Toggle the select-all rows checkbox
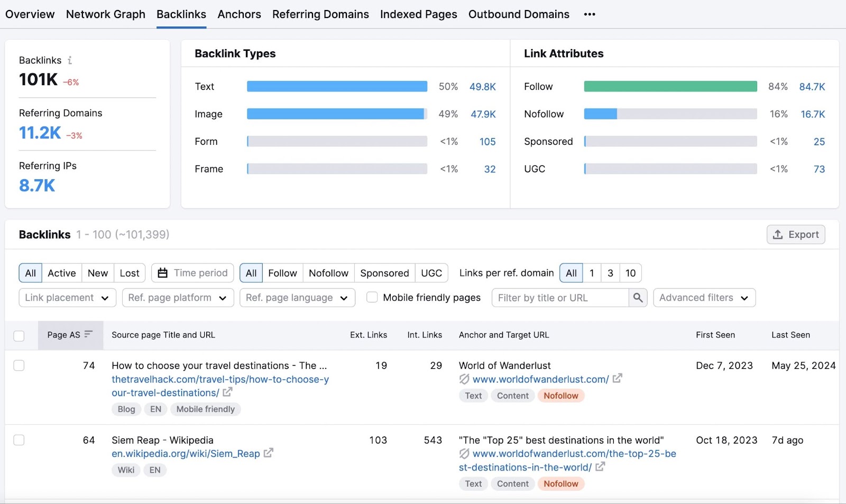 [x=19, y=335]
